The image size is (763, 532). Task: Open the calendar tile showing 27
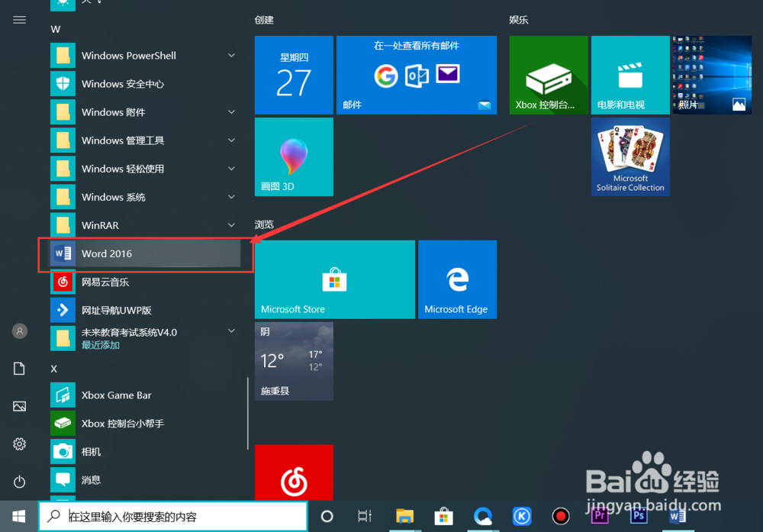point(294,75)
